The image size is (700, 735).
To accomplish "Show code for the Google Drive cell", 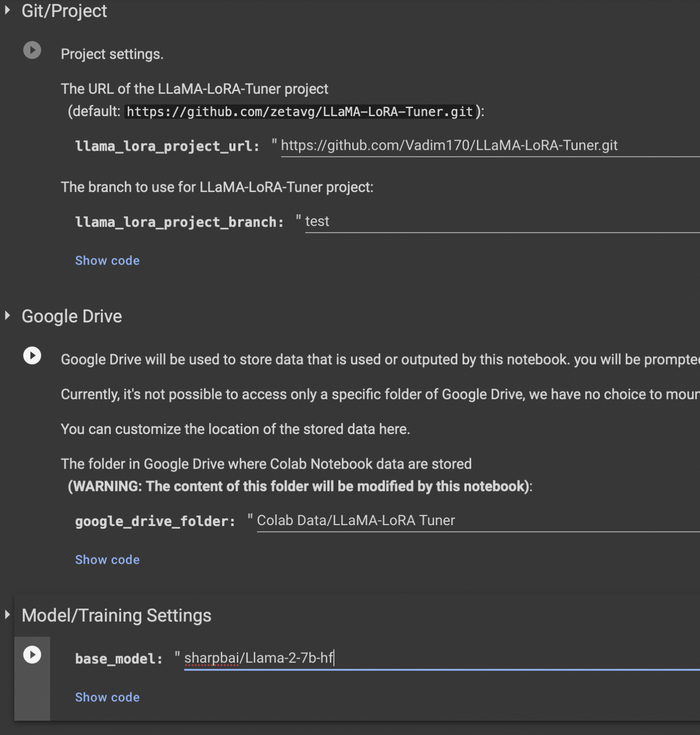I will coord(107,560).
